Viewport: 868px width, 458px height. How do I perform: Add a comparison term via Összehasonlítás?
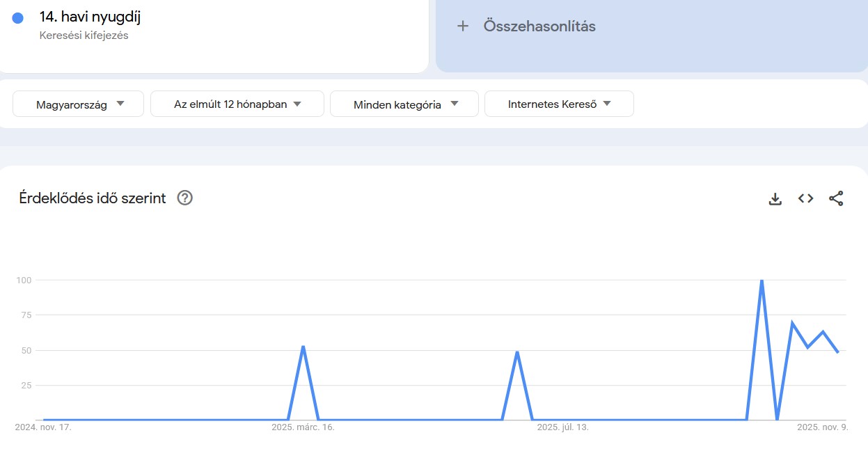coord(539,26)
